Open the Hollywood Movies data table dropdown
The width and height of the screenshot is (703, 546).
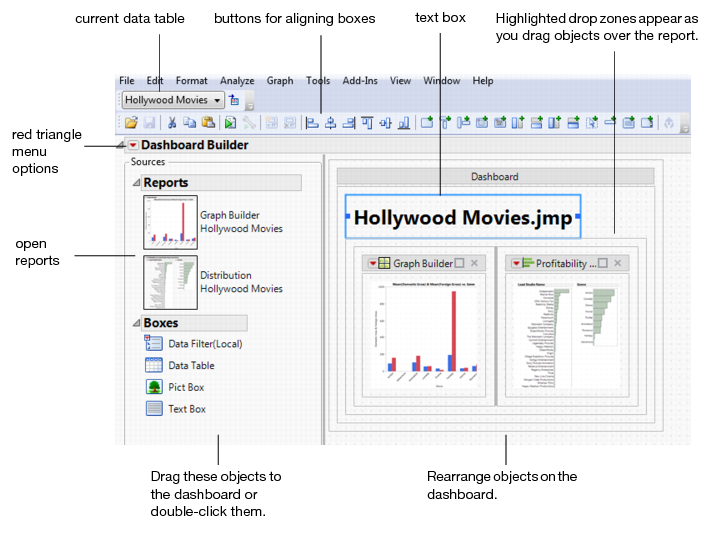click(x=217, y=100)
